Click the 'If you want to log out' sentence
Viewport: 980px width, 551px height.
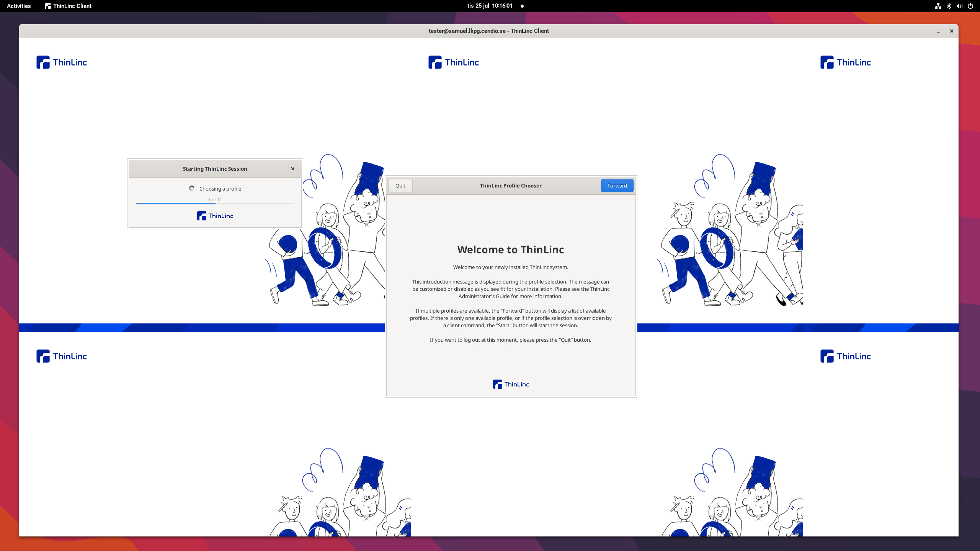tap(510, 340)
